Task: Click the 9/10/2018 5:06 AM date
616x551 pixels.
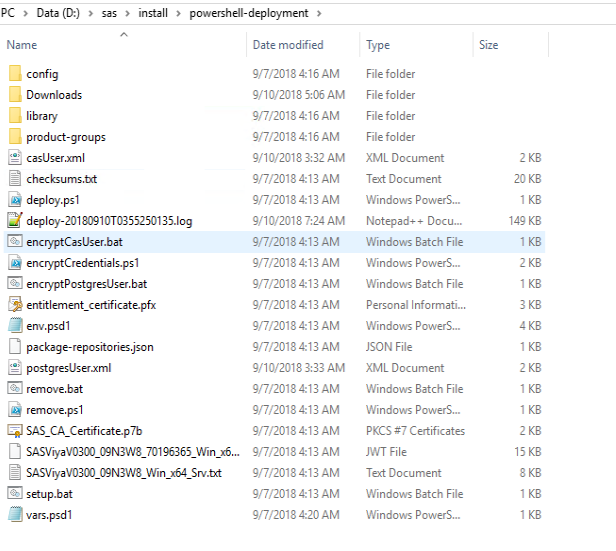Action: (x=299, y=95)
